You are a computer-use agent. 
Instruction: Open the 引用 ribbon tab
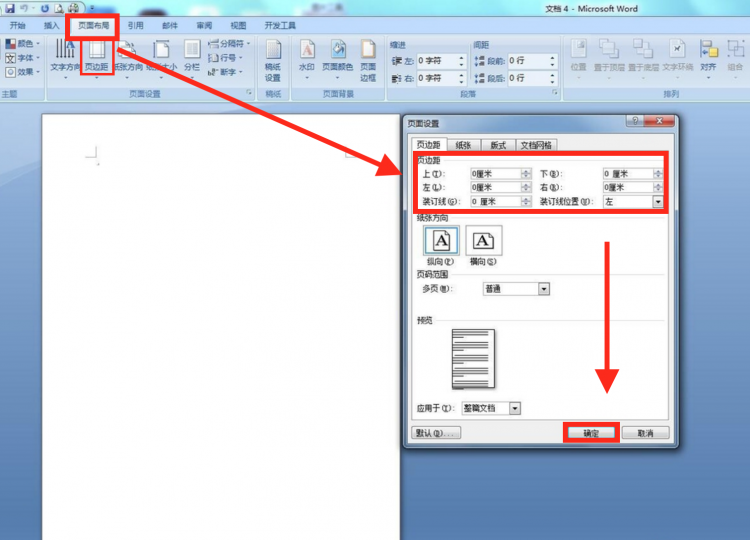coord(135,25)
